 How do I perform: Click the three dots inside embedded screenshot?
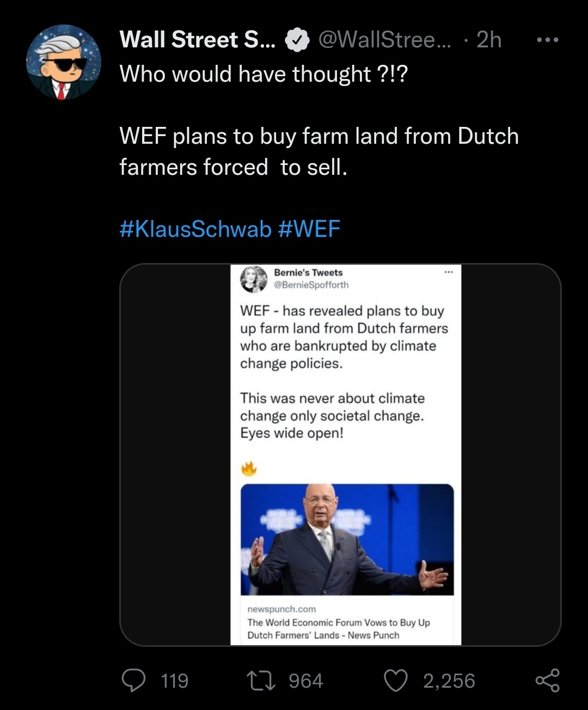pyautogui.click(x=449, y=272)
